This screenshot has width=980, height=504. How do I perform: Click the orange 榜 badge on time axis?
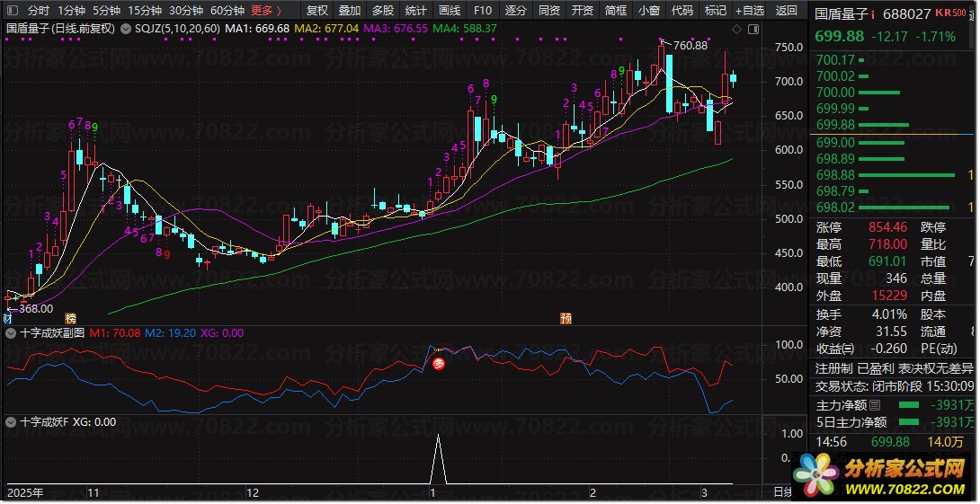pos(70,318)
